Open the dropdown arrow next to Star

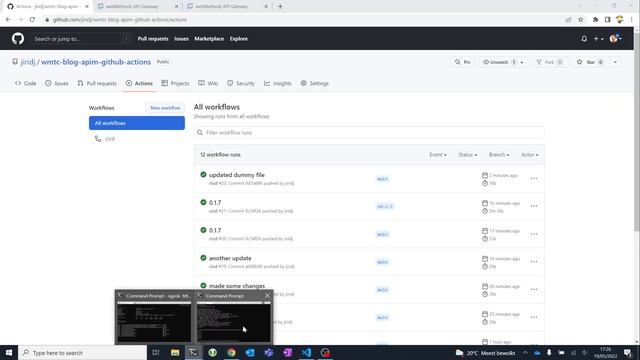tap(616, 62)
